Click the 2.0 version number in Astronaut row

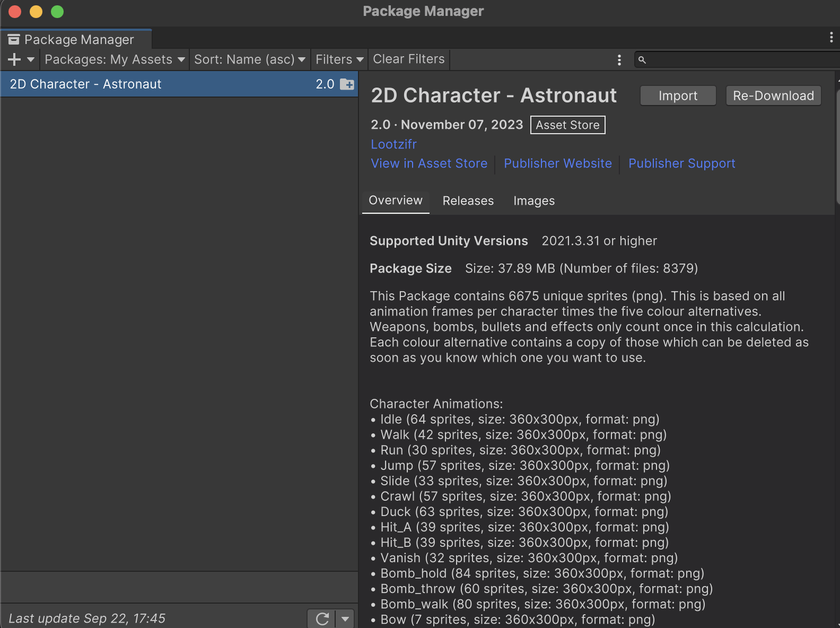[x=325, y=84]
